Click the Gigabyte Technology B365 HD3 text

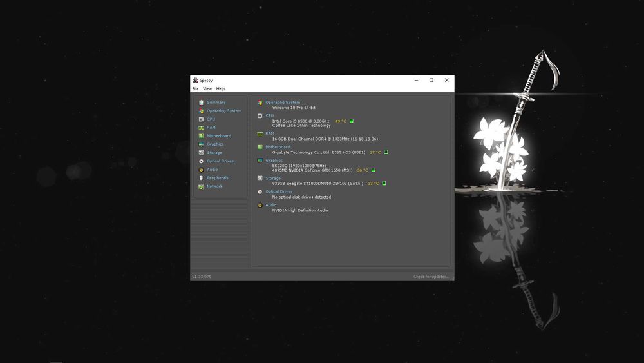point(319,153)
